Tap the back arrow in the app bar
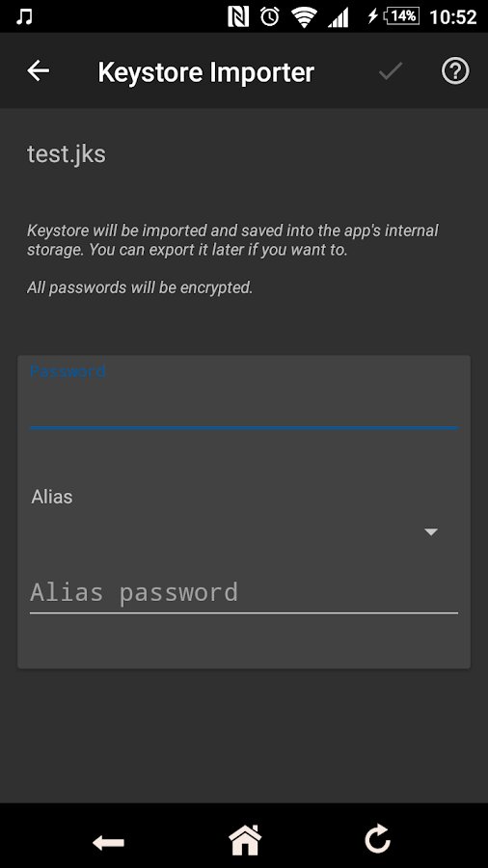488x868 pixels. click(x=39, y=70)
